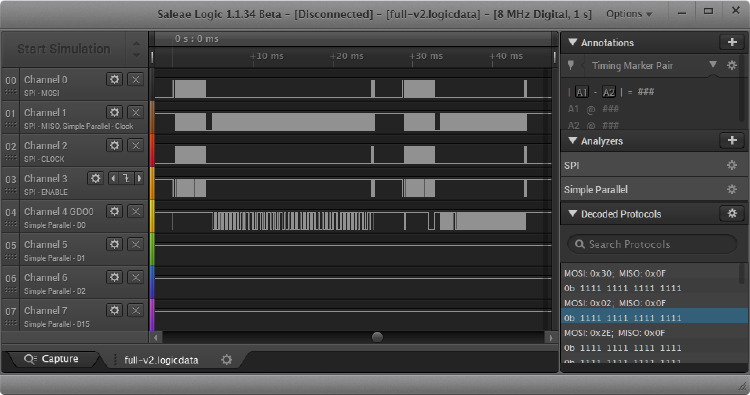The image size is (750, 395).
Task: Select the Simple Parallel analyzer entry
Action: click(654, 189)
